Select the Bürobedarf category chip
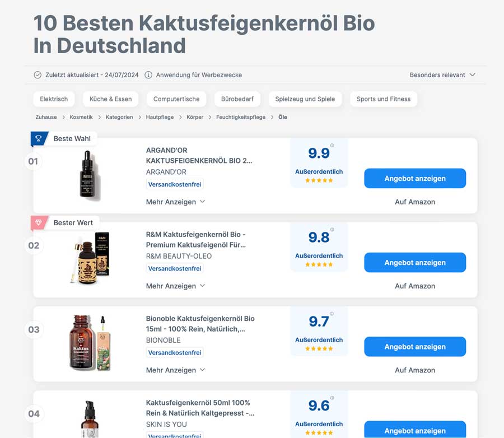Image resolution: width=504 pixels, height=438 pixels. 237,99
